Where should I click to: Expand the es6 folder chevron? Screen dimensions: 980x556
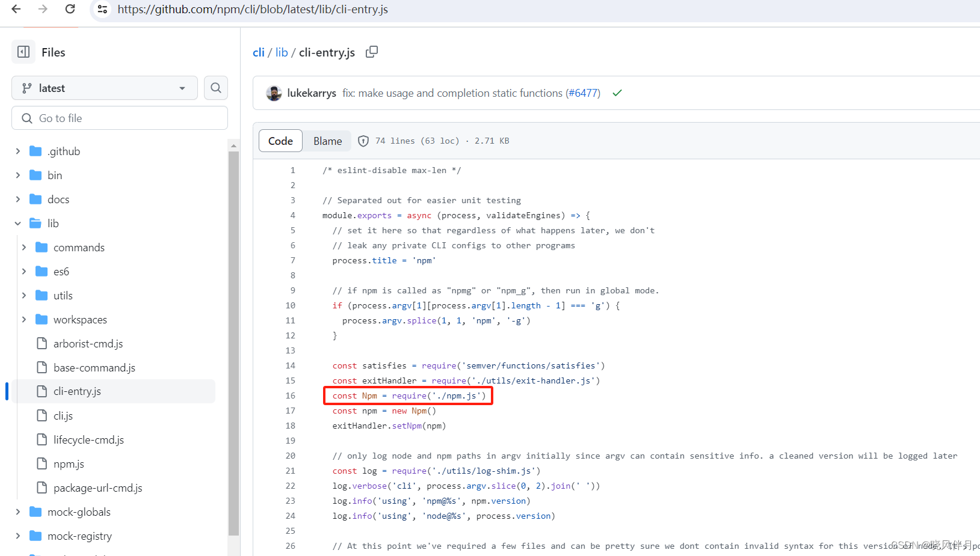(x=23, y=272)
